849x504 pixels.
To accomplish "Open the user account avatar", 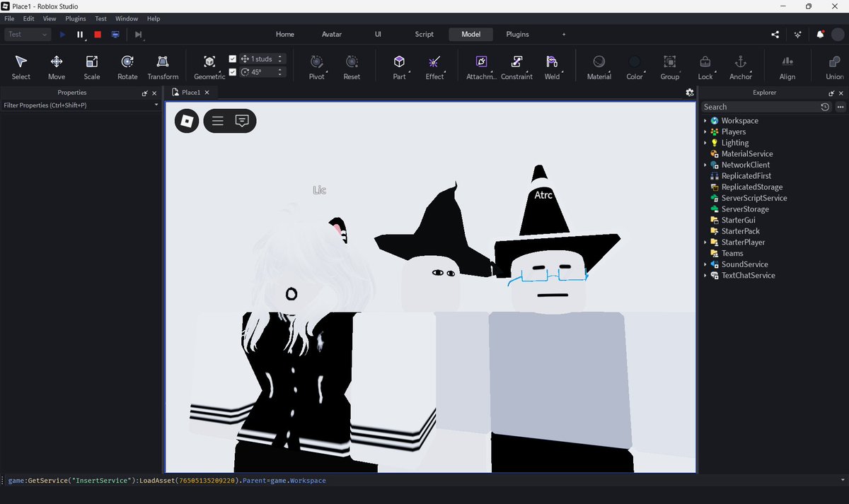I will 838,34.
